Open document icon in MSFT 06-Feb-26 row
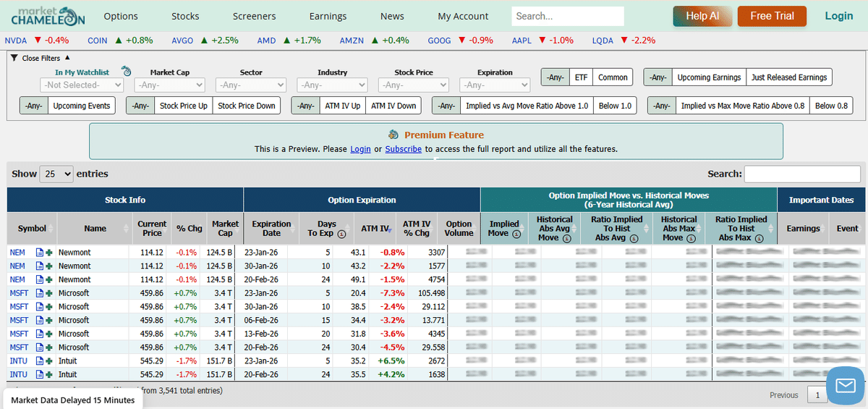The height and width of the screenshot is (409, 868). point(40,320)
